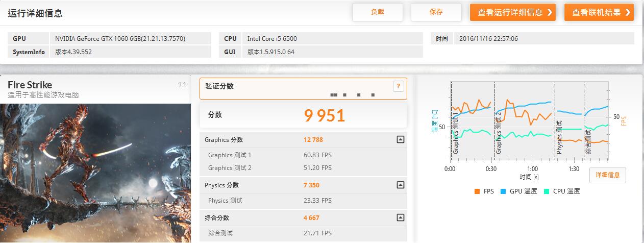Click the SystemInfo version 版本4.39.552

[x=73, y=52]
